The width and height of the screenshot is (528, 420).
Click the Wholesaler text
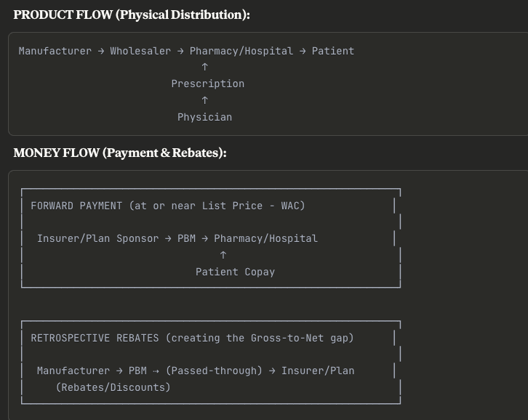point(140,51)
